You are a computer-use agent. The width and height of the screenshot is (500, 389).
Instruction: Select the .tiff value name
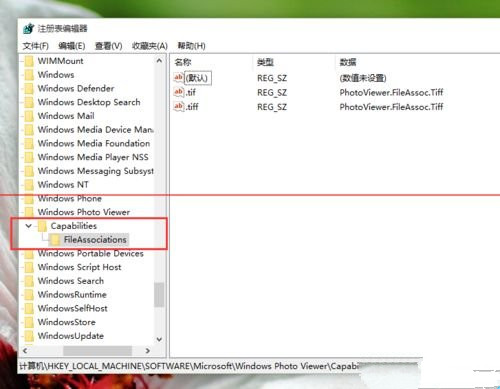pyautogui.click(x=192, y=107)
